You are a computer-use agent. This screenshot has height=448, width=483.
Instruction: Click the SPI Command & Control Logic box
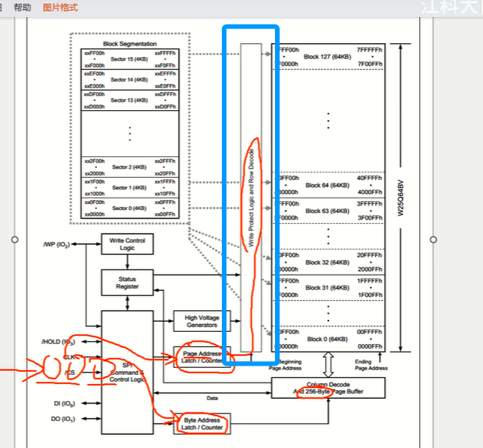click(127, 373)
